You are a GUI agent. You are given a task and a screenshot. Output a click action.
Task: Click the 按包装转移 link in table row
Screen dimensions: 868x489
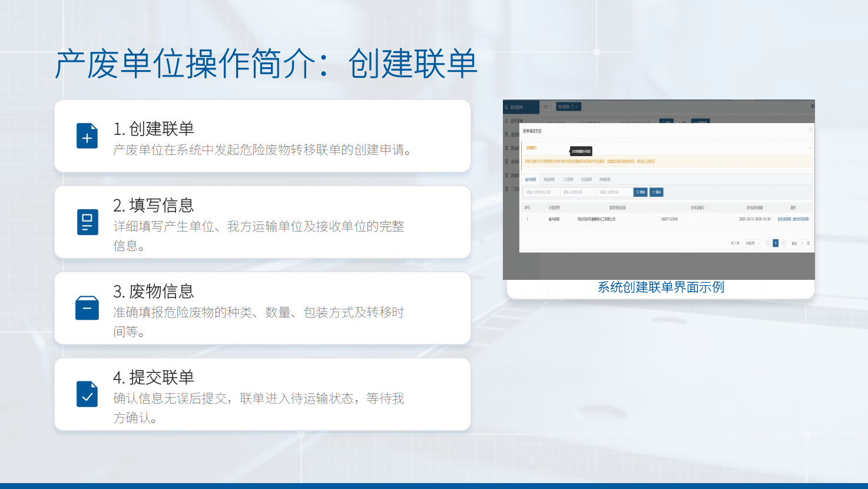click(x=784, y=219)
